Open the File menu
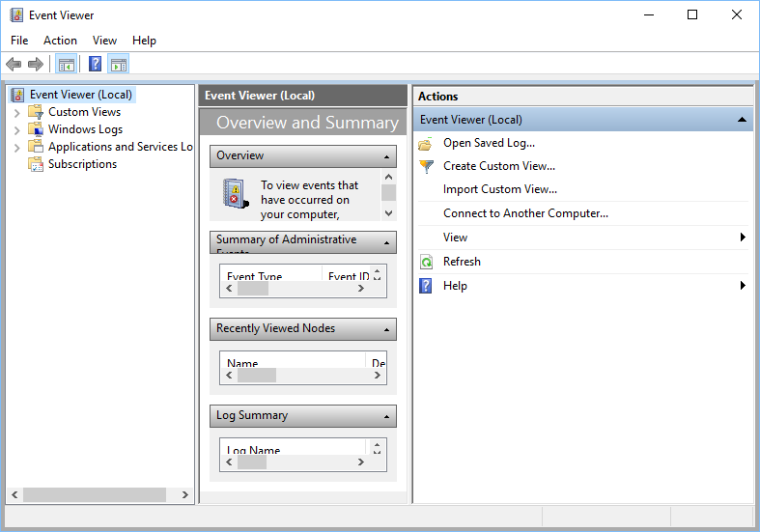 (19, 41)
